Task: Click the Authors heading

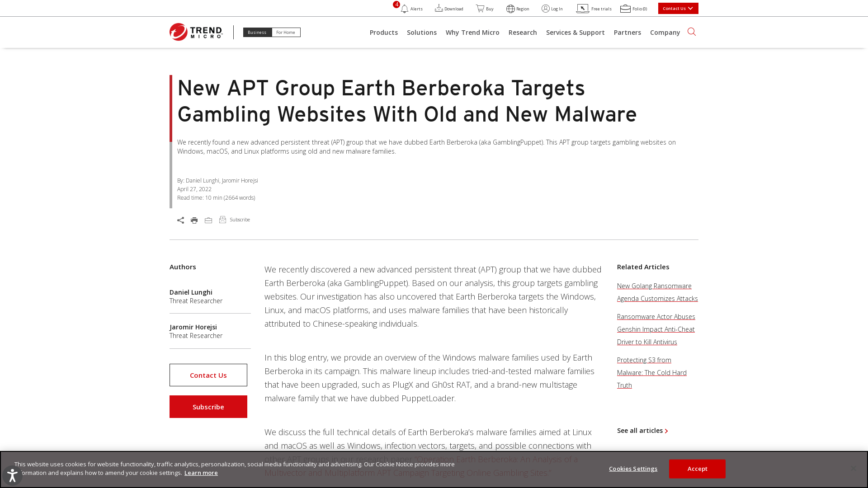Action: coord(183,267)
